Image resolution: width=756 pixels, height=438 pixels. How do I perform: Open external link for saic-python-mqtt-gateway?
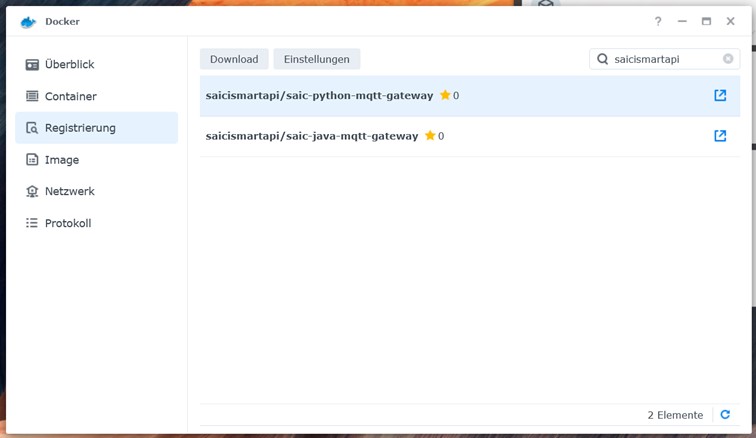click(x=720, y=96)
